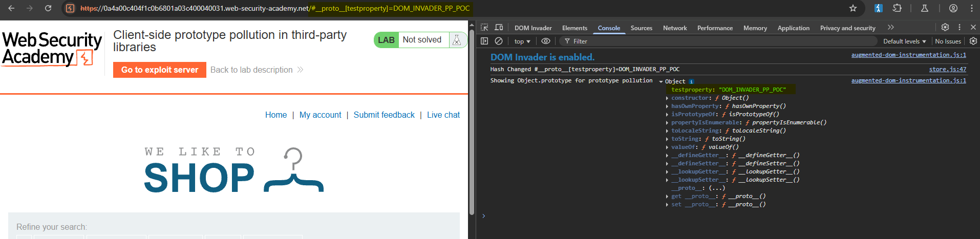
Task: Clear the console
Action: (499, 41)
